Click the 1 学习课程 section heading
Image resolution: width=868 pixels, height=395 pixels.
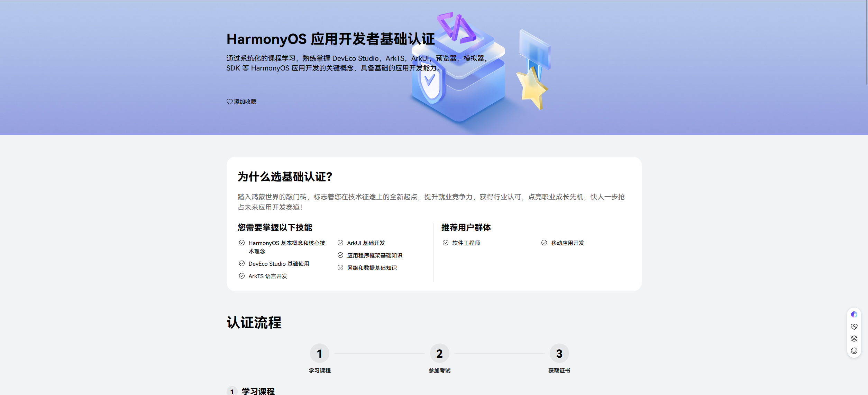258,391
